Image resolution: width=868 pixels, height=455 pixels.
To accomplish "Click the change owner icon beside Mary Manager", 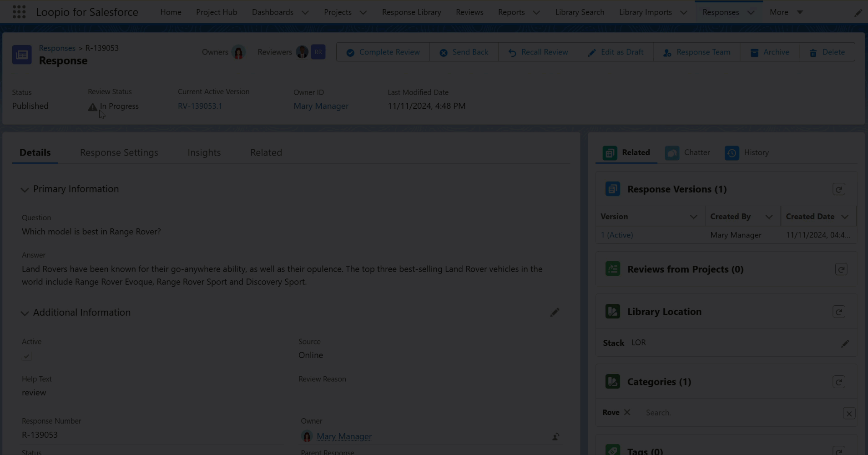I will 555,437.
